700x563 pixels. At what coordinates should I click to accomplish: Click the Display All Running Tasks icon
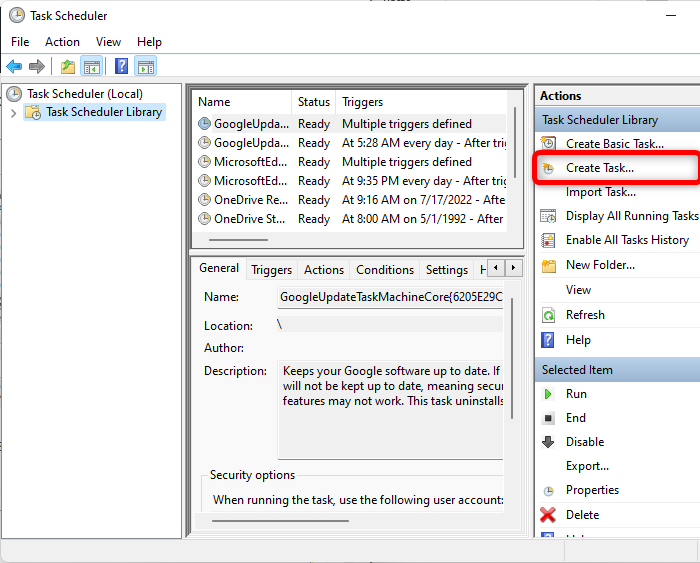[x=548, y=216]
